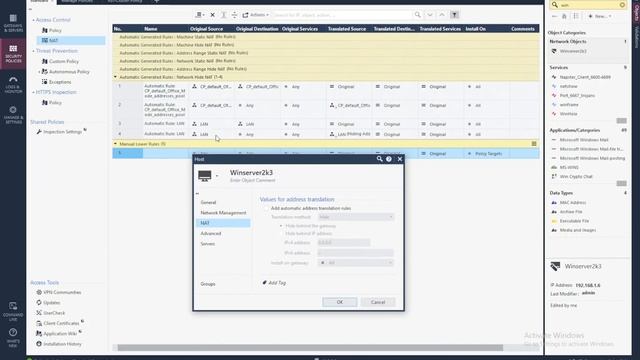Click the Add Tag icon in Host dialog
The image size is (640, 360).
[264, 282]
